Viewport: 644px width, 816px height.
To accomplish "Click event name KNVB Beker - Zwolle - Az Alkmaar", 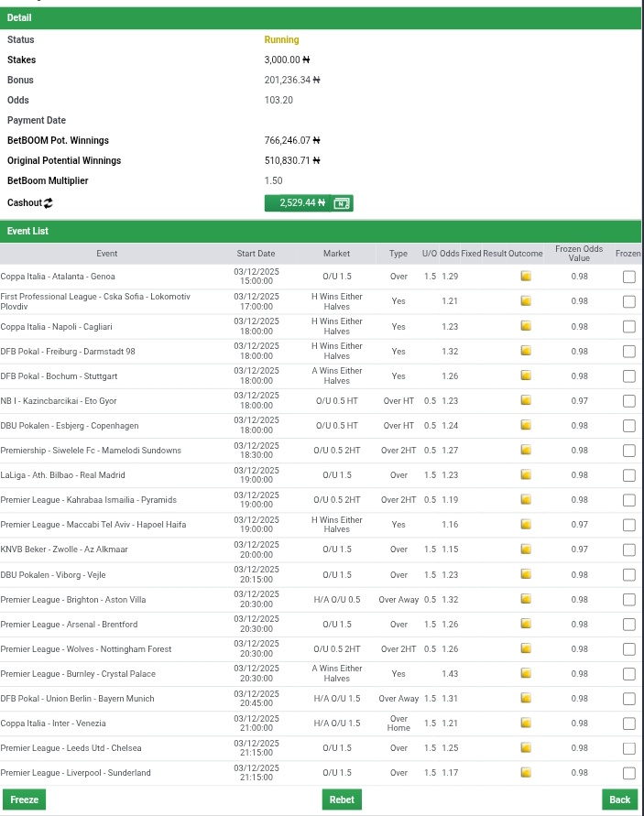I will pos(64,549).
